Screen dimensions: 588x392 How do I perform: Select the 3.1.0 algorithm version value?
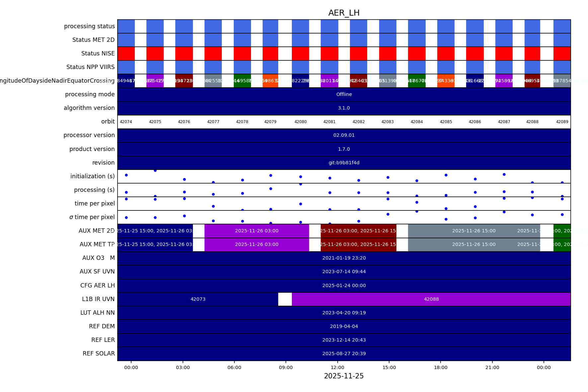click(x=344, y=108)
